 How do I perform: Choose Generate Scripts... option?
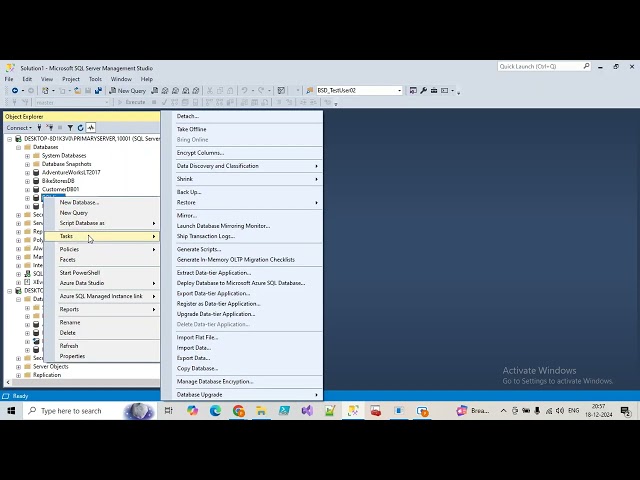[242, 249]
